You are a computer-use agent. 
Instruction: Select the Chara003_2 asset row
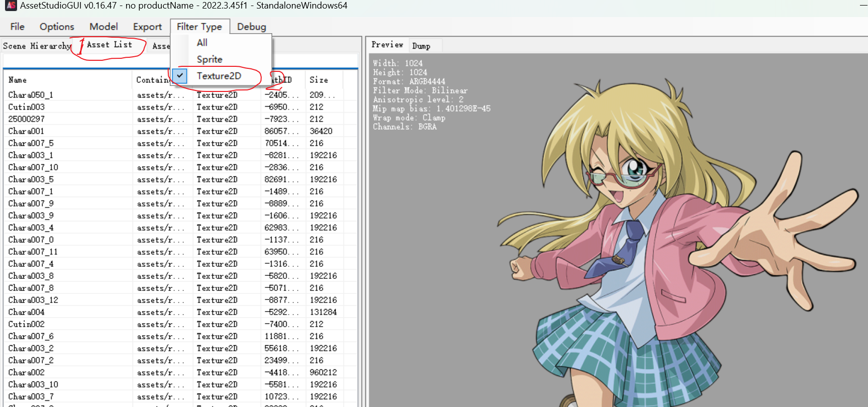tap(181, 348)
